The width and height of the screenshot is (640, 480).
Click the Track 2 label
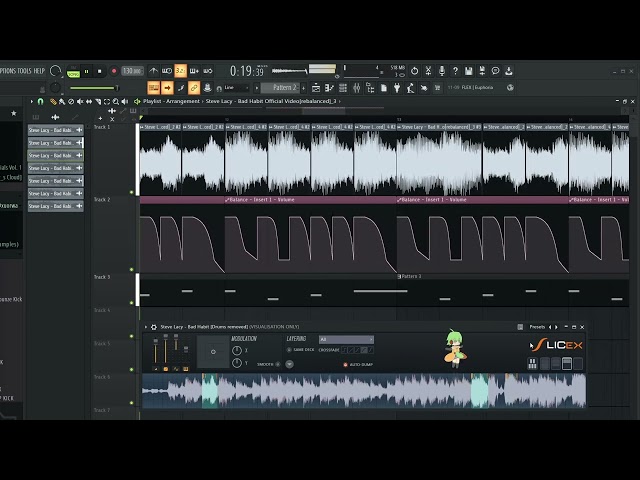102,200
